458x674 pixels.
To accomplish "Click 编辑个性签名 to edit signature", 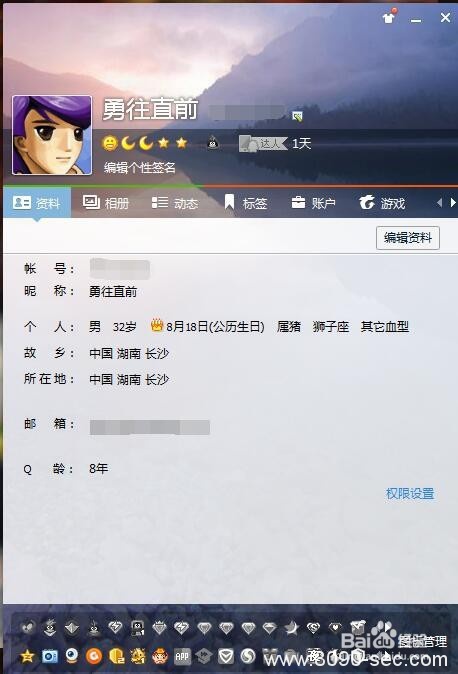I will [140, 167].
